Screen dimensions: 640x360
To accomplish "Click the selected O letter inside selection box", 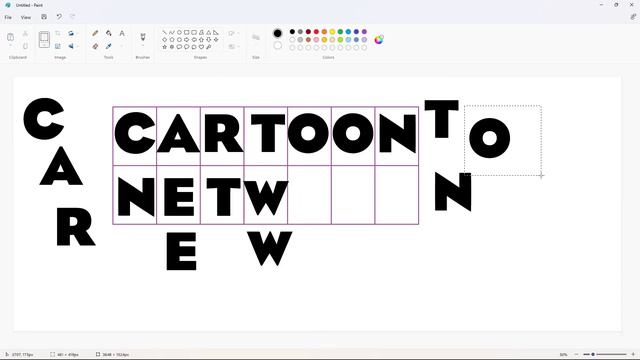I will [x=489, y=138].
